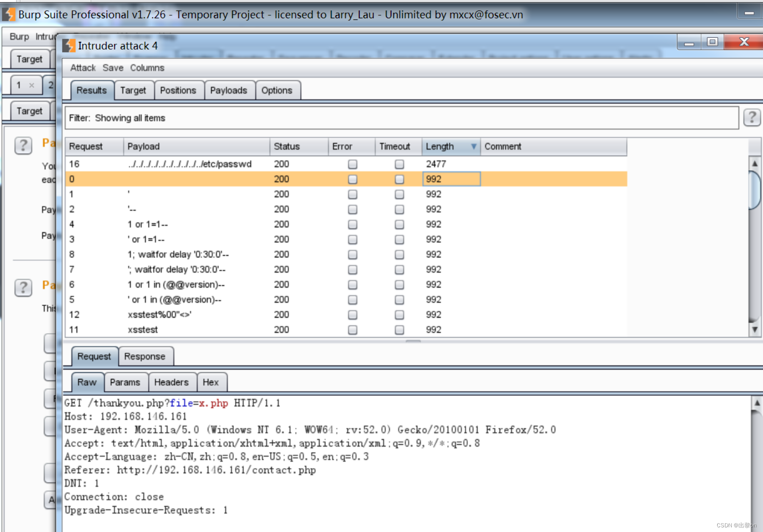Viewport: 763px width, 532px height.
Task: Select the "1; waitfor delay" payload row
Action: coord(346,254)
